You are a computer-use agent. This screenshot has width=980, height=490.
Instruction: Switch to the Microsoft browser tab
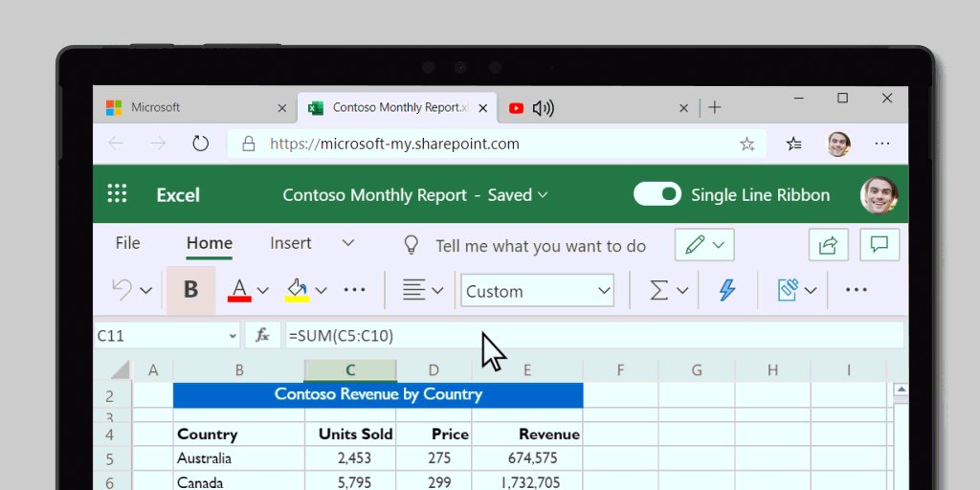pyautogui.click(x=195, y=107)
